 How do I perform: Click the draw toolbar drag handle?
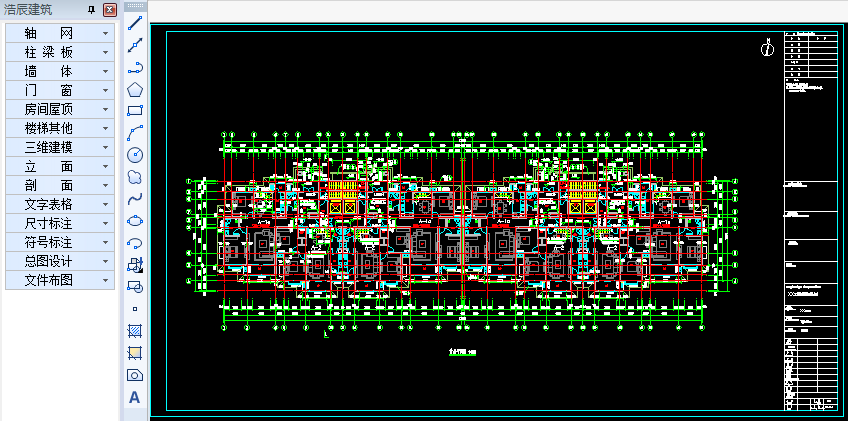135,5
